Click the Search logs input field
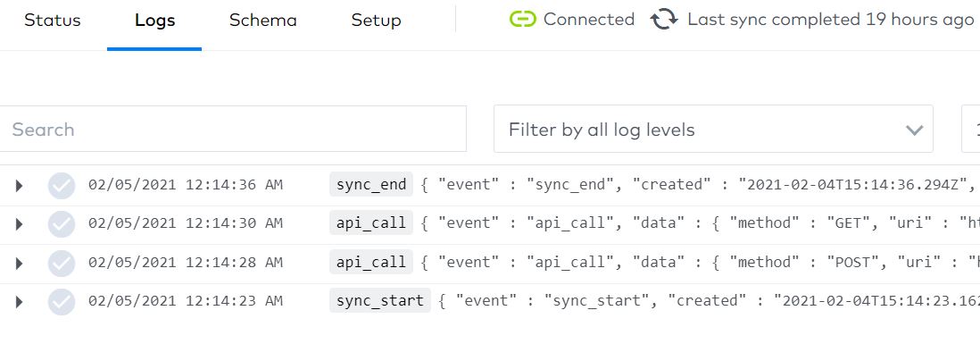The width and height of the screenshot is (980, 344). click(x=232, y=129)
